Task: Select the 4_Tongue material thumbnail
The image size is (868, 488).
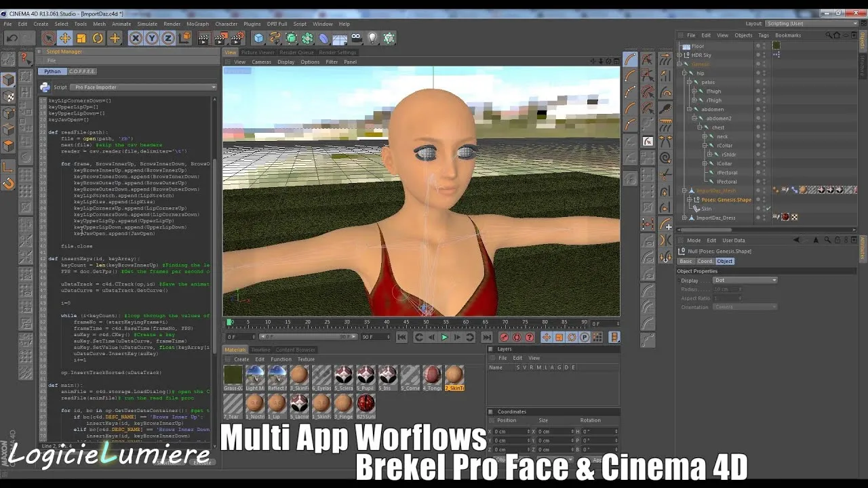Action: pos(432,378)
